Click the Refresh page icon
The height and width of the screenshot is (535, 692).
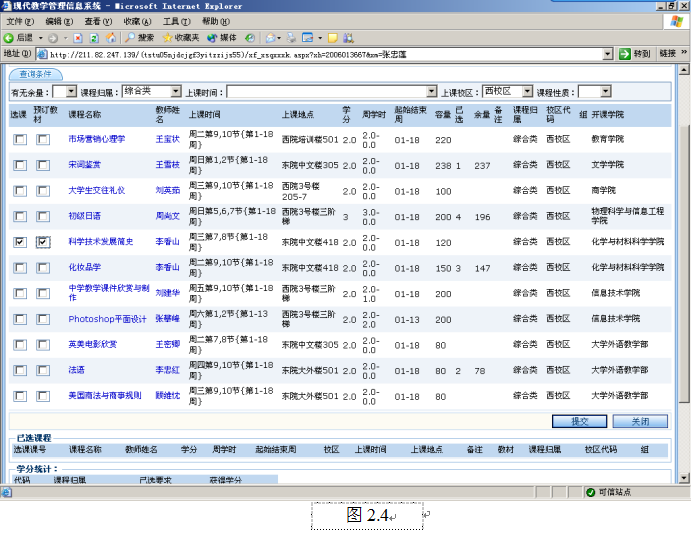(93, 37)
